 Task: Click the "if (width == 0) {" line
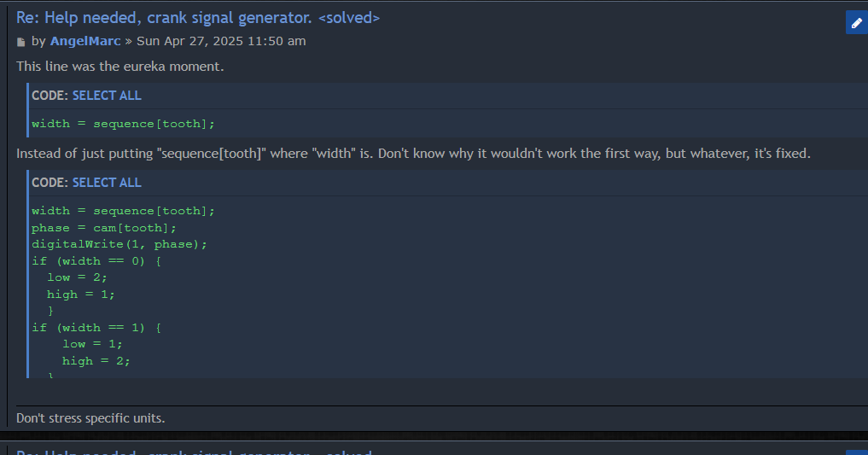click(x=96, y=261)
